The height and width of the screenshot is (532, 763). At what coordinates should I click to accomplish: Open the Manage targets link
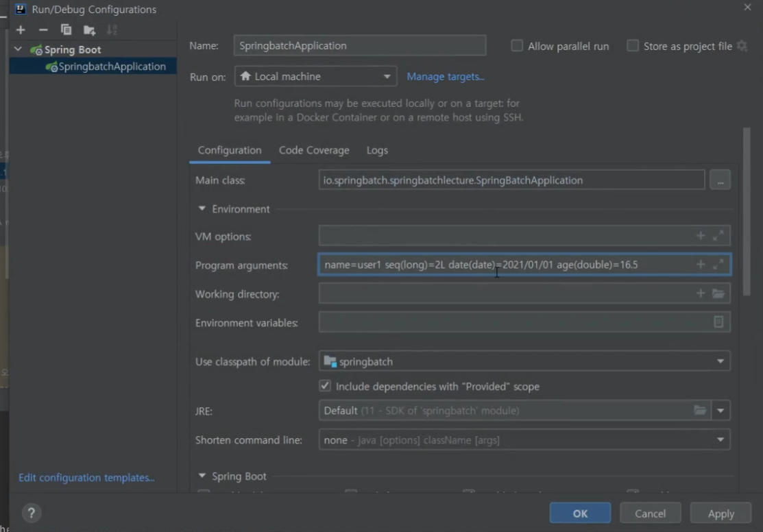pos(445,77)
